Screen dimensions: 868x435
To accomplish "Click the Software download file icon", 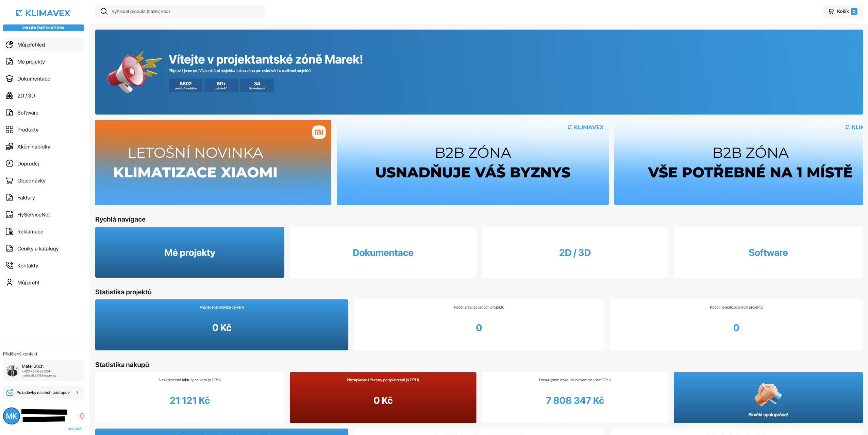I will coord(10,112).
